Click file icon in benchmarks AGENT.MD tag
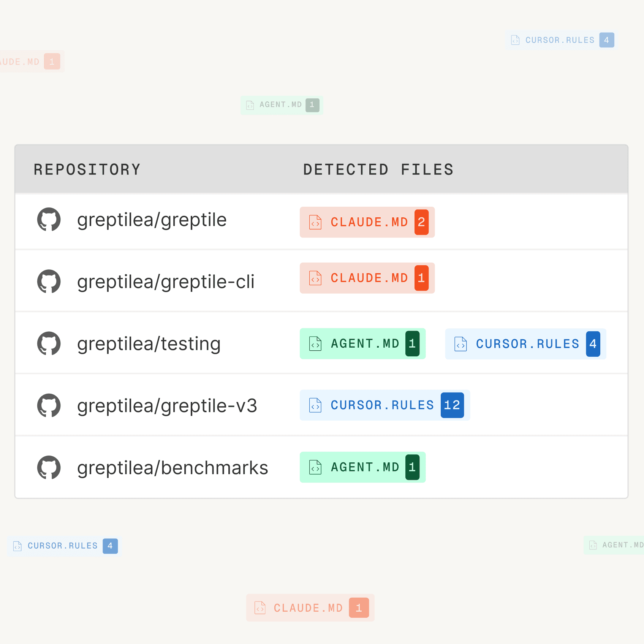The height and width of the screenshot is (644, 644). (x=315, y=467)
